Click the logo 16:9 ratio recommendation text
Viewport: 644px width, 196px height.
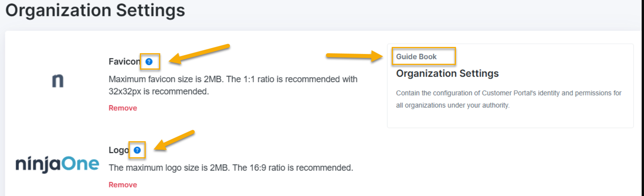(x=231, y=168)
